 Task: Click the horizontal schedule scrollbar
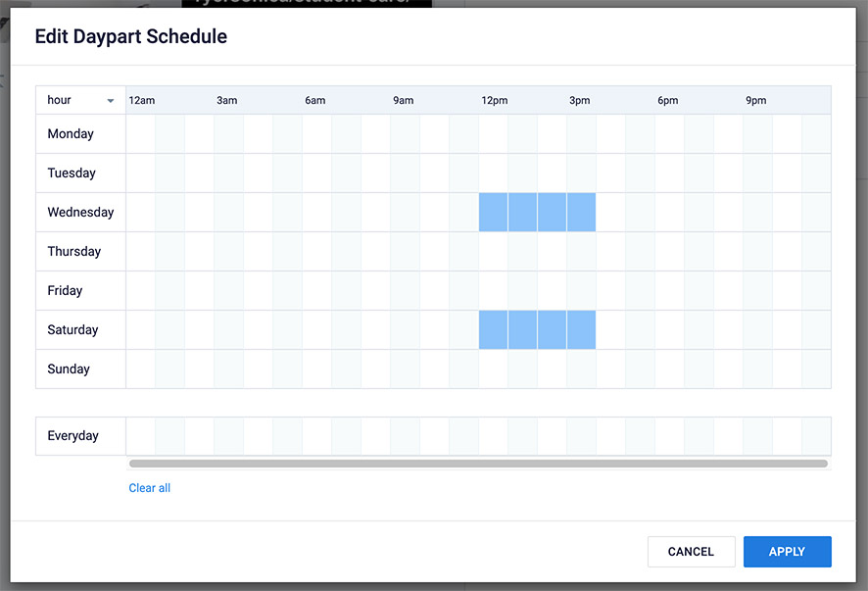point(478,464)
